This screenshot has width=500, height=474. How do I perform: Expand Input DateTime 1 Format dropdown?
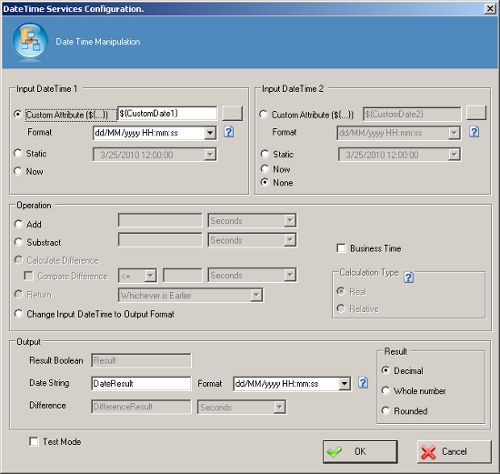[210, 133]
